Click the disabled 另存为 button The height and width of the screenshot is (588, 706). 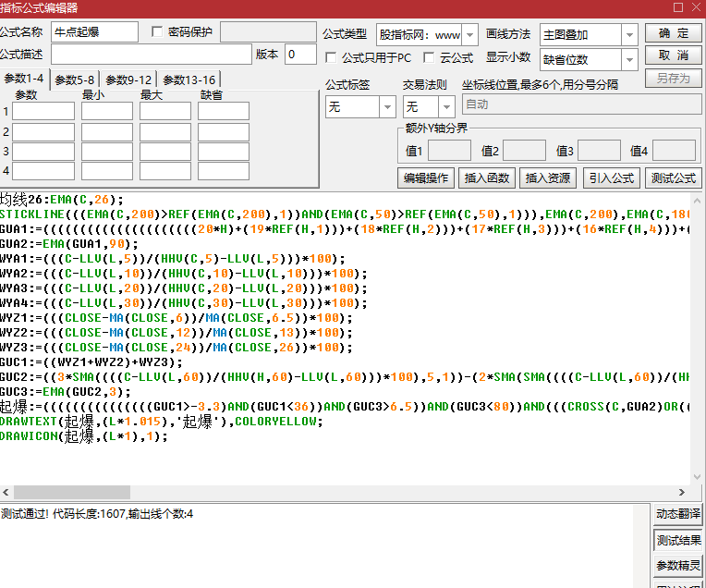pyautogui.click(x=673, y=78)
